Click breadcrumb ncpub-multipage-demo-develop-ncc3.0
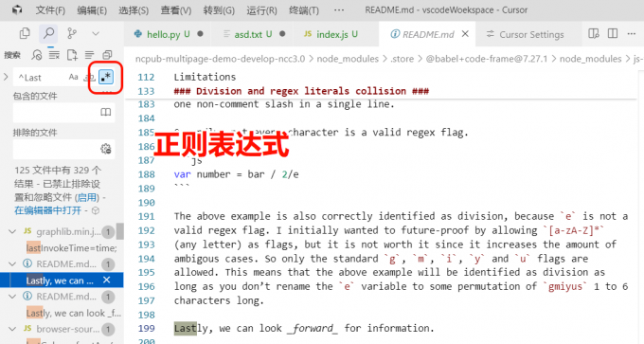Screen dimensions: 644x344 pos(220,59)
